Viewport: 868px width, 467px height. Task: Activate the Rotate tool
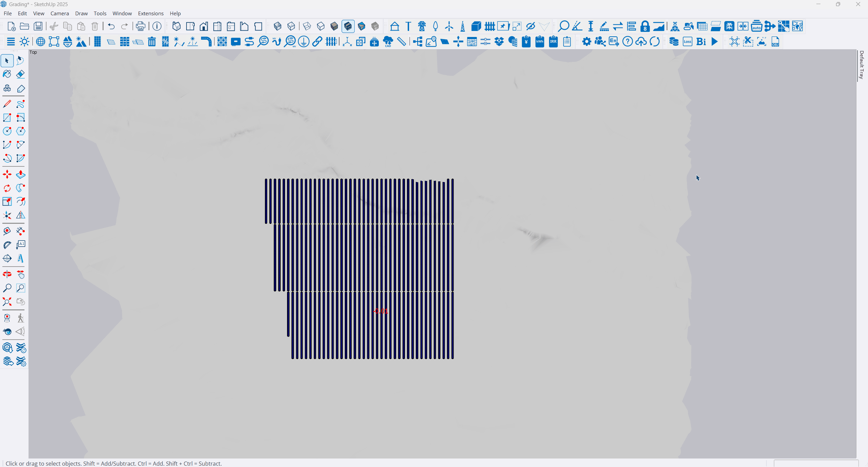(7, 188)
